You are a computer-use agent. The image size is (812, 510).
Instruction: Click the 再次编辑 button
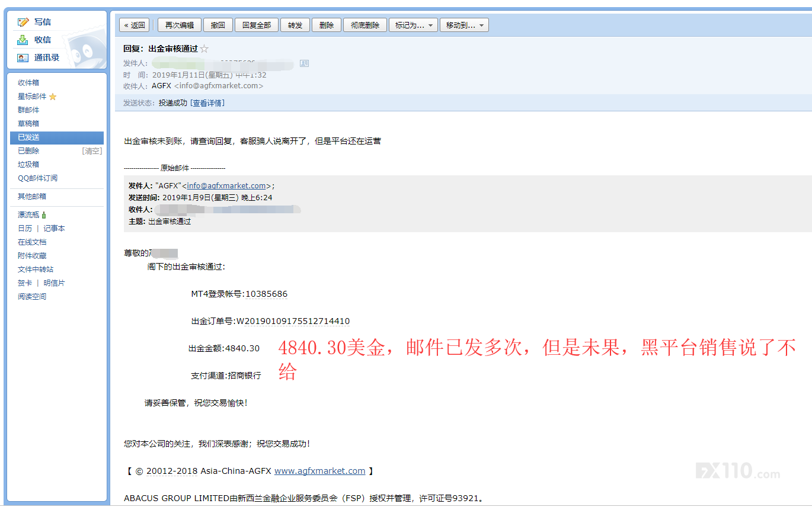pos(179,25)
